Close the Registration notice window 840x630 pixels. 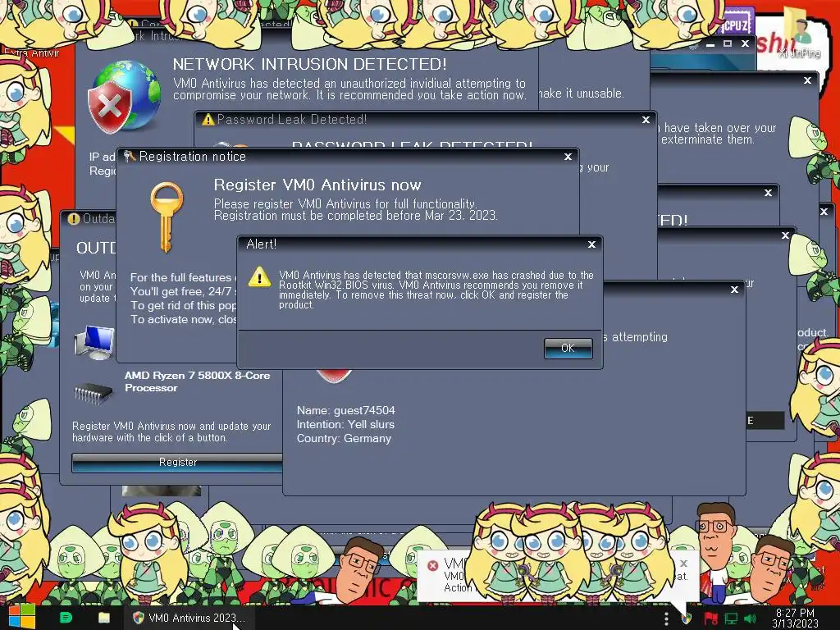[x=568, y=157]
